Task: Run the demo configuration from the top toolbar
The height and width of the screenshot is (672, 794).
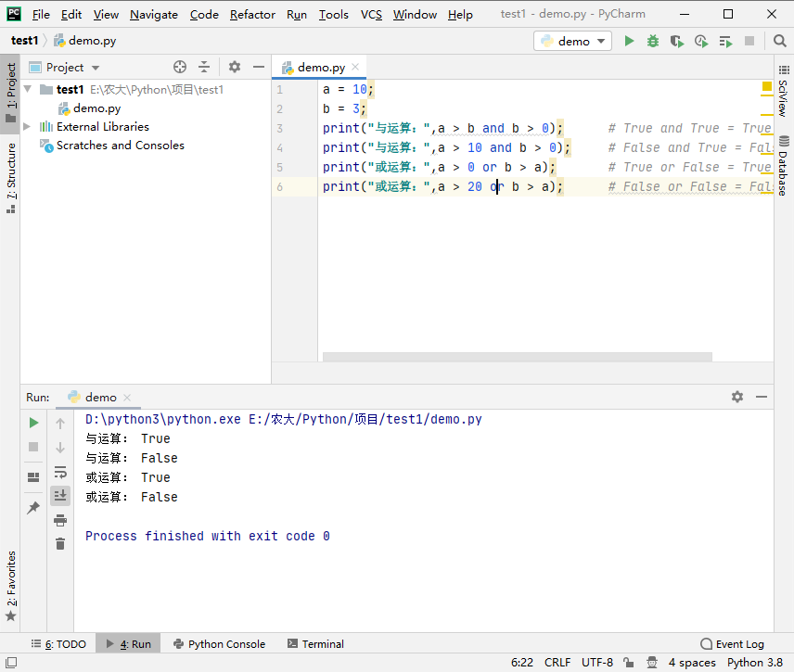Action: pos(630,41)
